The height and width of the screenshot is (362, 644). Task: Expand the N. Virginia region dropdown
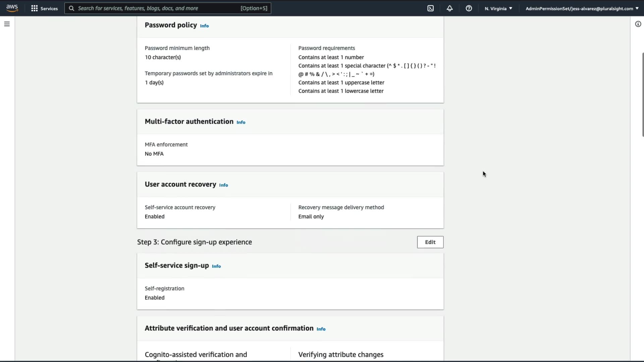coord(498,8)
